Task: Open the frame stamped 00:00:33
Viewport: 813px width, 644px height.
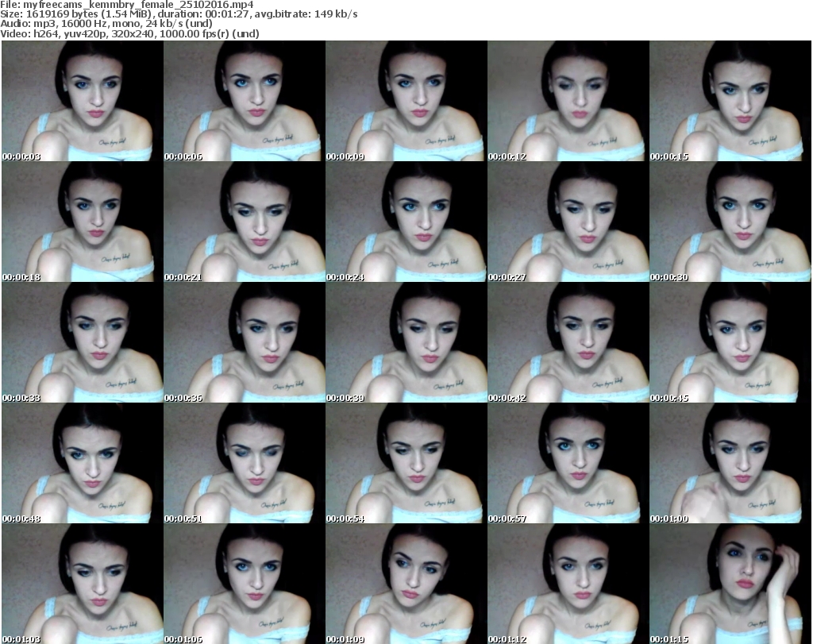Action: 83,343
